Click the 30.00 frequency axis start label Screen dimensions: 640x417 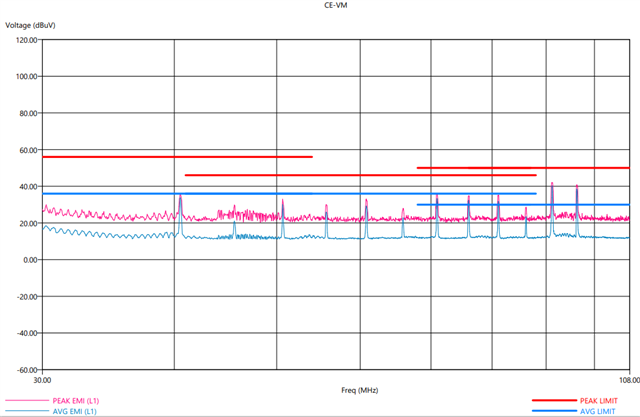[x=42, y=380]
